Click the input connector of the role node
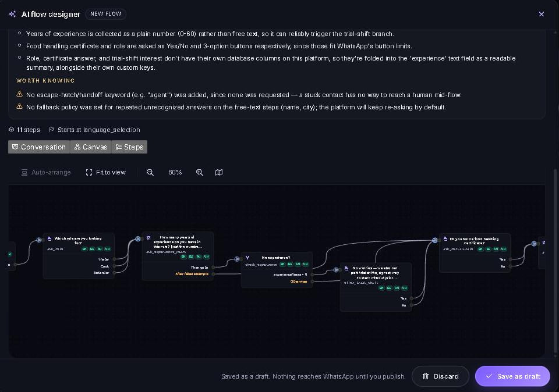 click(39, 240)
